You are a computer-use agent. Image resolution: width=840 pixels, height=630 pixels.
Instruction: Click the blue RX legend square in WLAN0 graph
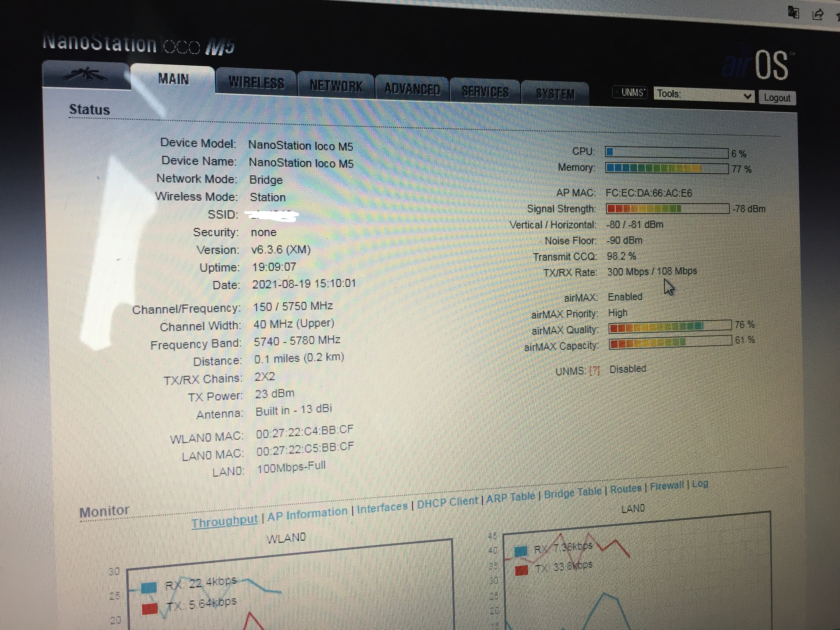(149, 588)
